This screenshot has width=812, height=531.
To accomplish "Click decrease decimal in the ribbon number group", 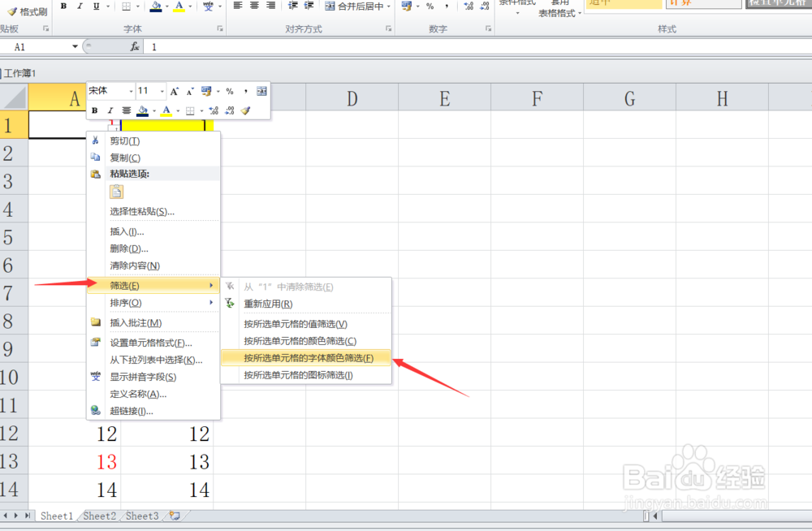I will coord(485,6).
